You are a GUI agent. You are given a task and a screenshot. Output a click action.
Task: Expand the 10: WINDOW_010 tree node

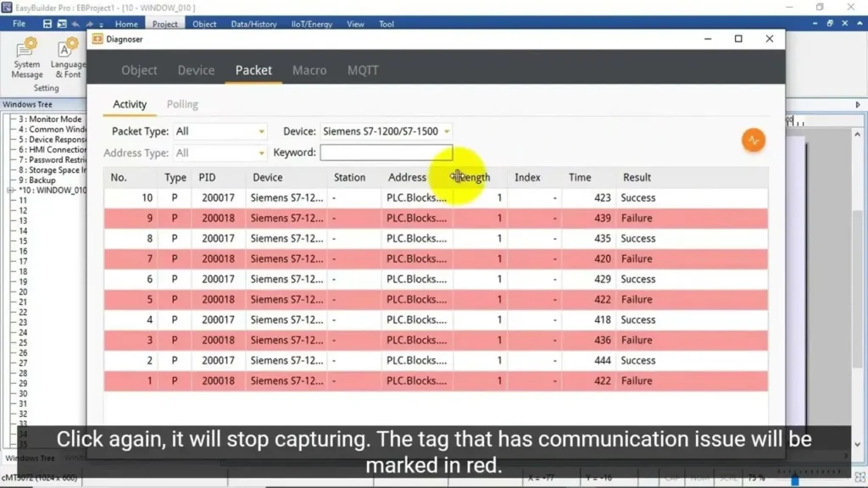point(10,191)
